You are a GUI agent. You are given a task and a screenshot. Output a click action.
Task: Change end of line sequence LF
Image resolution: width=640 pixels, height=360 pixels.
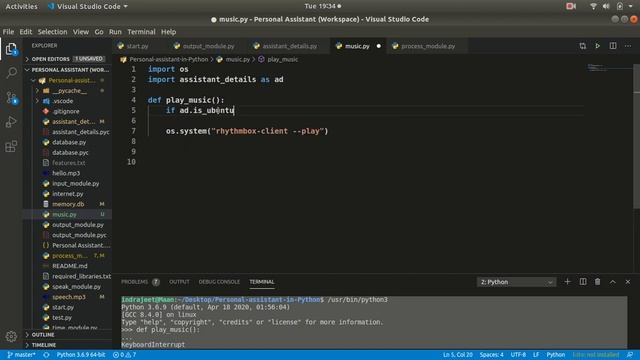[x=536, y=355]
